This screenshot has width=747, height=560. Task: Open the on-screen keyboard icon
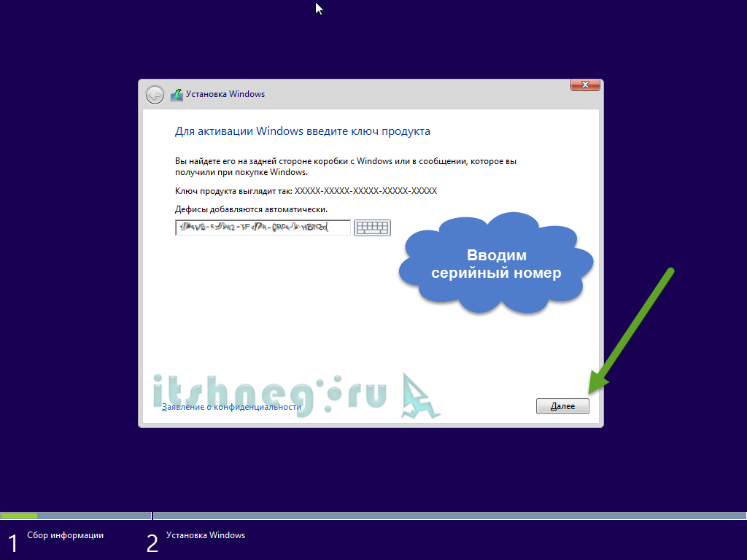coord(372,227)
